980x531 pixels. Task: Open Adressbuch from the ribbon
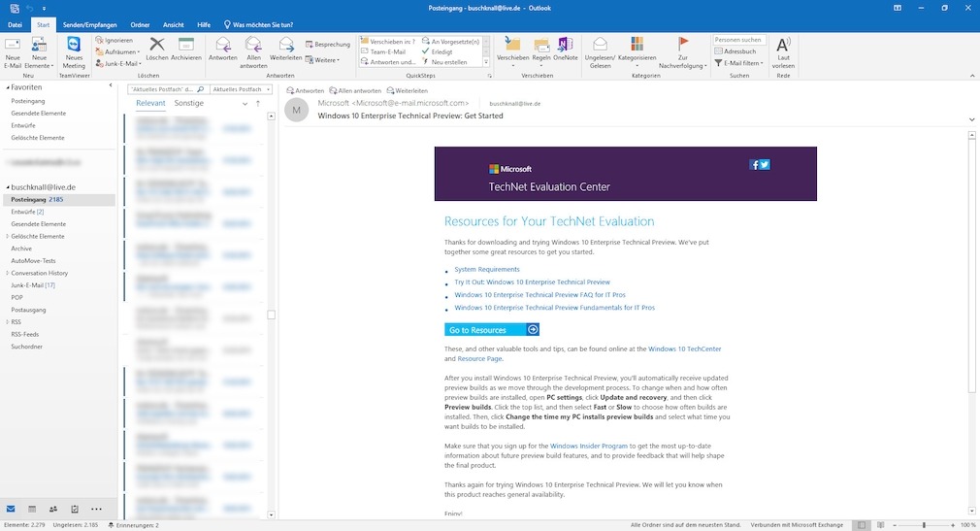[x=739, y=51]
